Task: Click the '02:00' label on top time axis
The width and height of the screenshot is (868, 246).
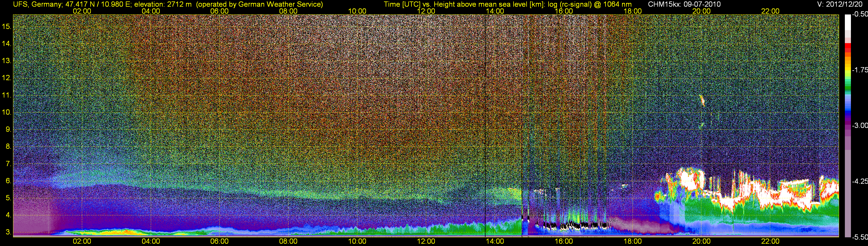Action: (82, 11)
